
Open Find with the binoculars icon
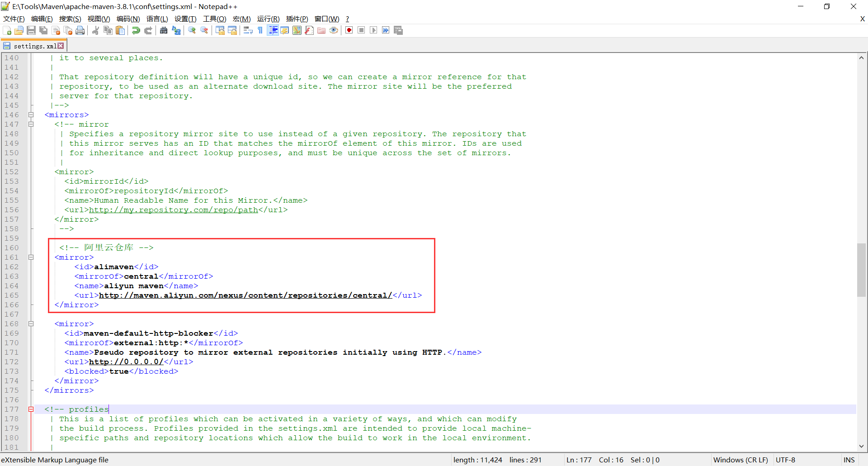[164, 30]
